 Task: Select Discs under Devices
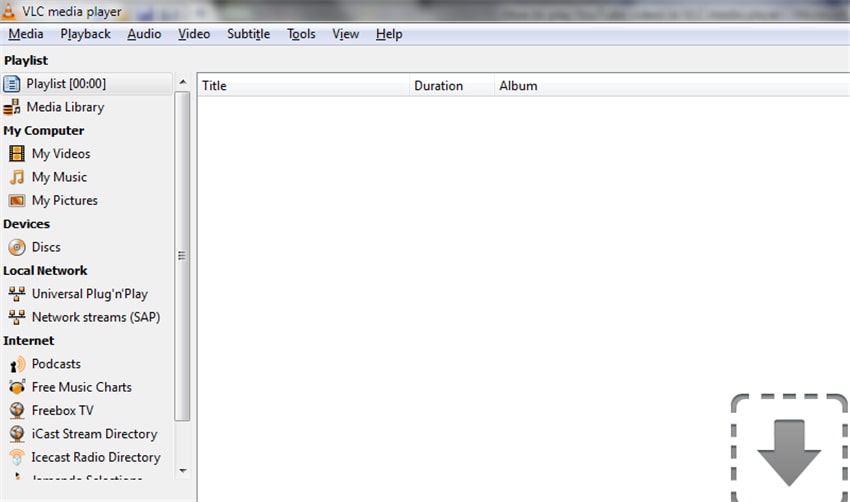pos(46,247)
